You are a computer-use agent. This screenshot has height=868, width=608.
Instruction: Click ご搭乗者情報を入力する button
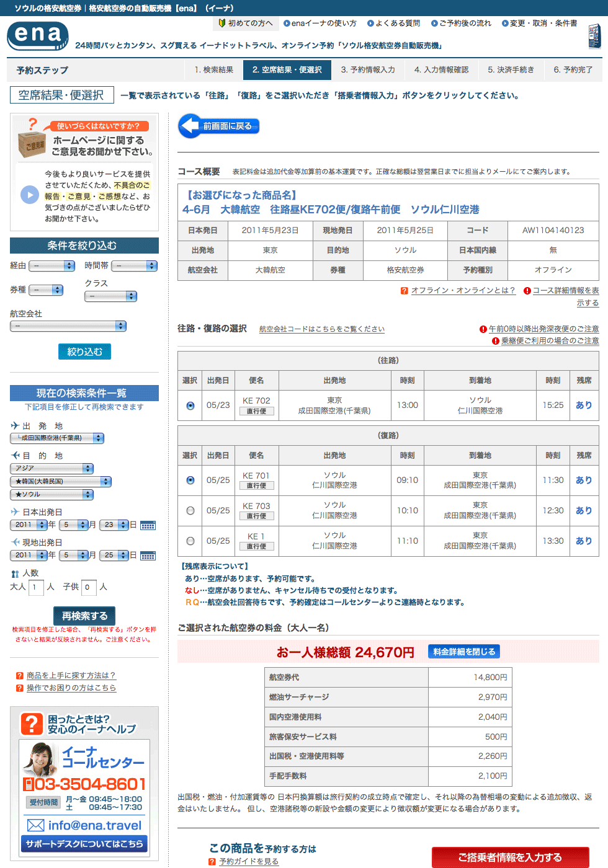point(511,857)
